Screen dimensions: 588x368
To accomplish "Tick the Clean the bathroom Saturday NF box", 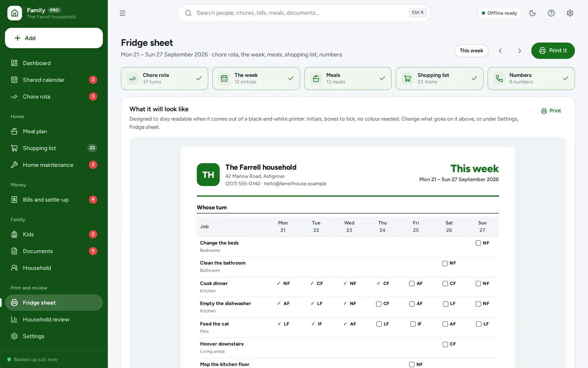I will coord(445,263).
